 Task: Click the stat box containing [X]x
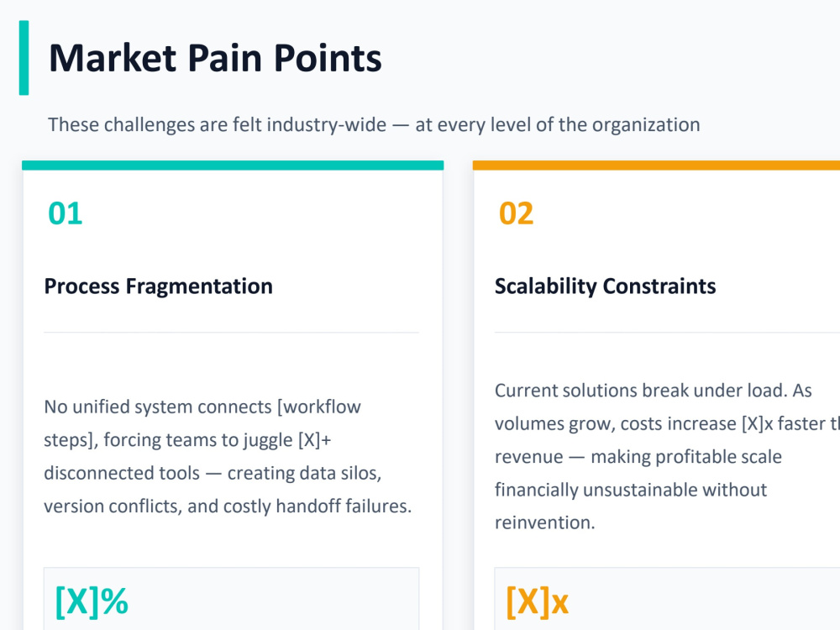coord(667,599)
